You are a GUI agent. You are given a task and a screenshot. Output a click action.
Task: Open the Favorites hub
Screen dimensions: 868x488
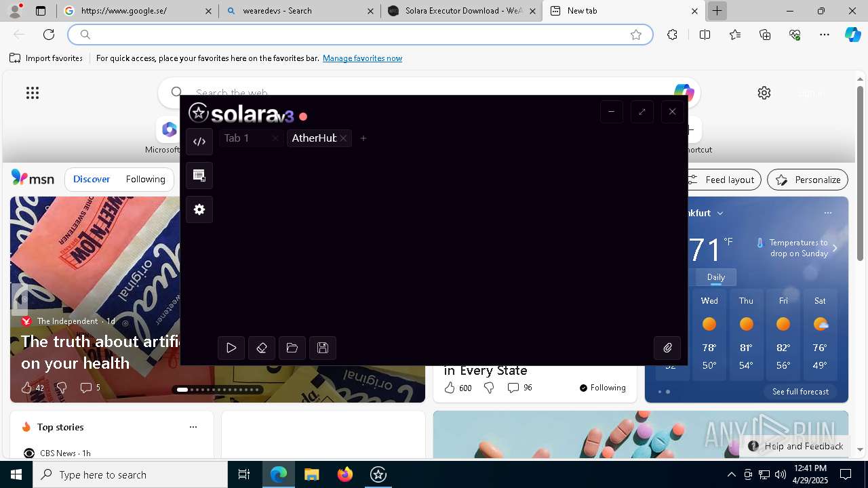pos(735,35)
